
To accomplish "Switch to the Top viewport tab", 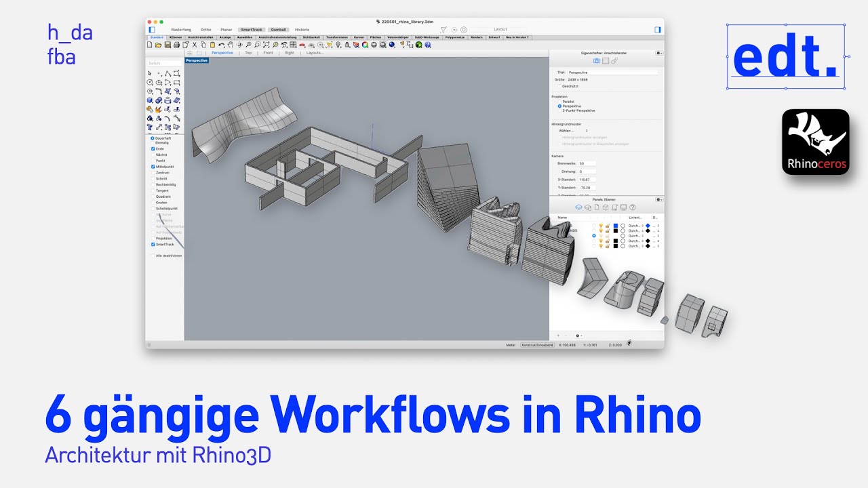I will [x=248, y=52].
